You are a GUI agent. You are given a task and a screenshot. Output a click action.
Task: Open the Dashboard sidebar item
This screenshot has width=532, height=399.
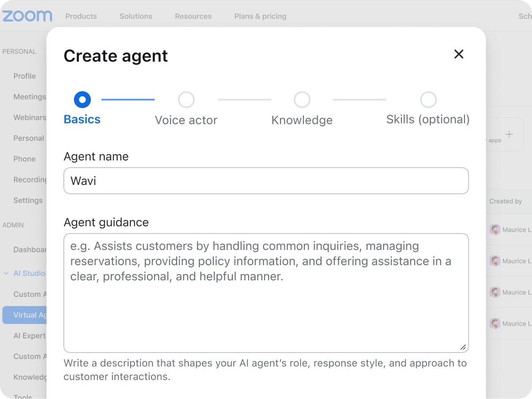[30, 250]
